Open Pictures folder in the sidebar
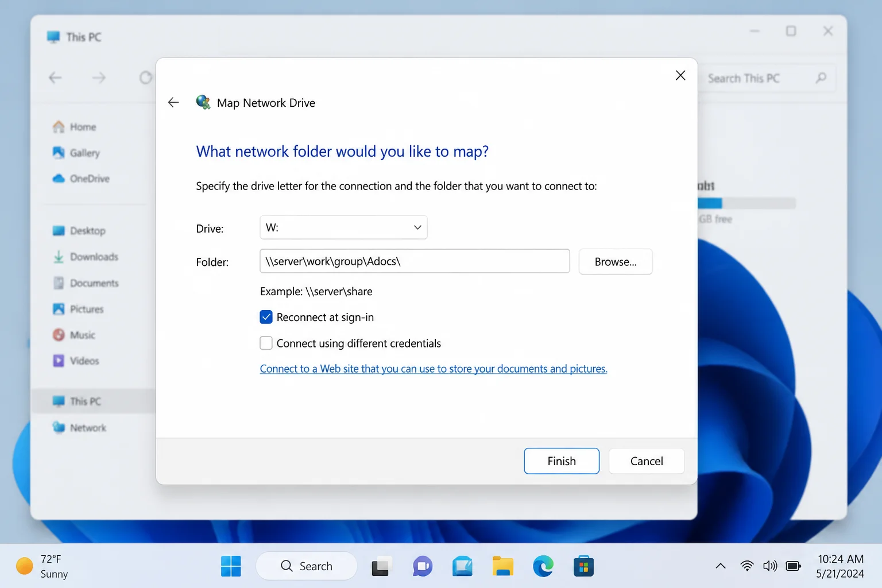Image resolution: width=882 pixels, height=588 pixels. [78, 309]
